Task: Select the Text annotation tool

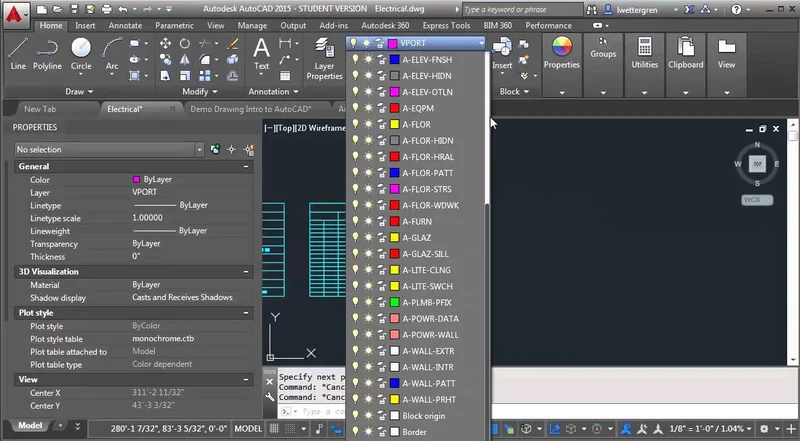Action: click(261, 53)
